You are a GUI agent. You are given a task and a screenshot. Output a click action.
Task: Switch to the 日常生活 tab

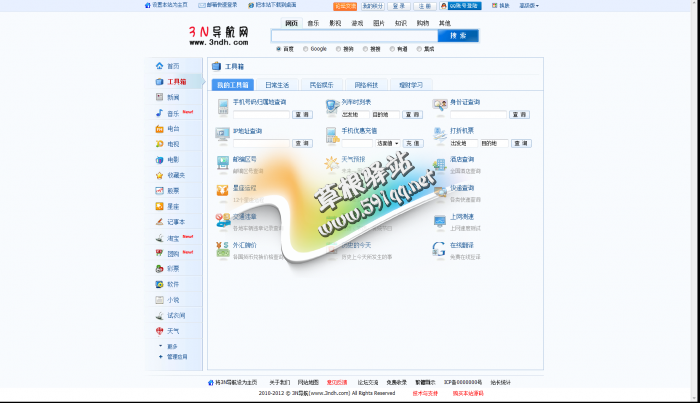click(277, 85)
